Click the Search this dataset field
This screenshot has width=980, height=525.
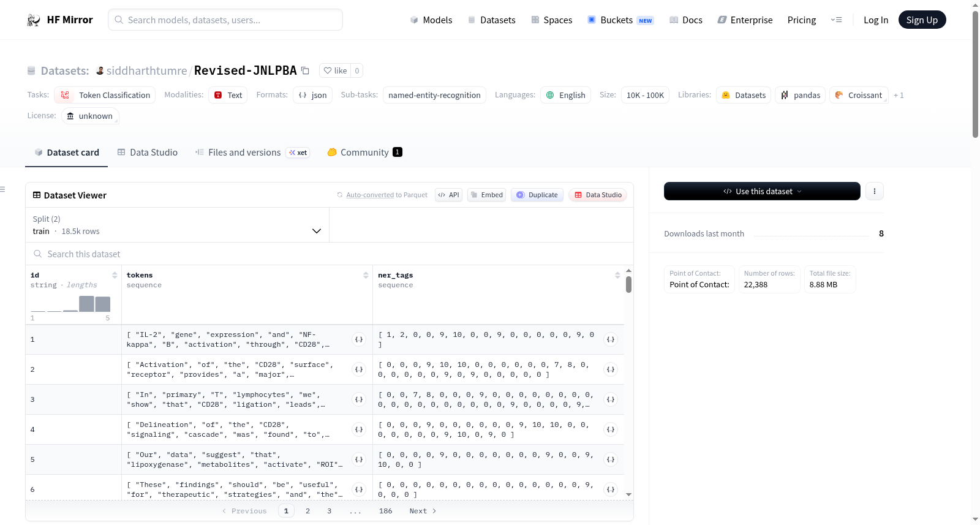click(330, 254)
